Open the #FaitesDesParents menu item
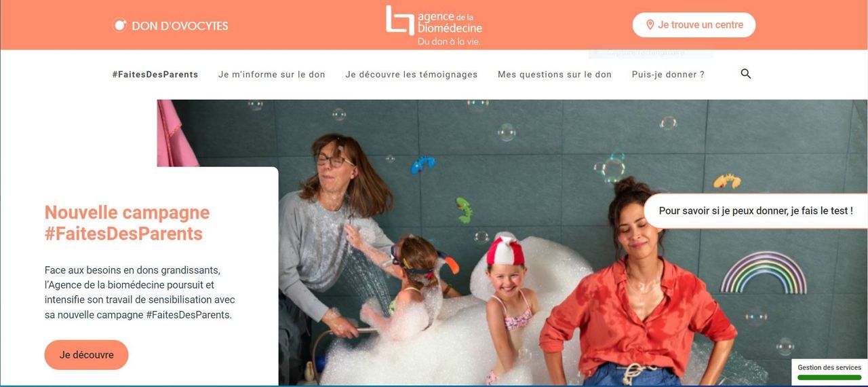This screenshot has height=387, width=868. pyautogui.click(x=155, y=75)
